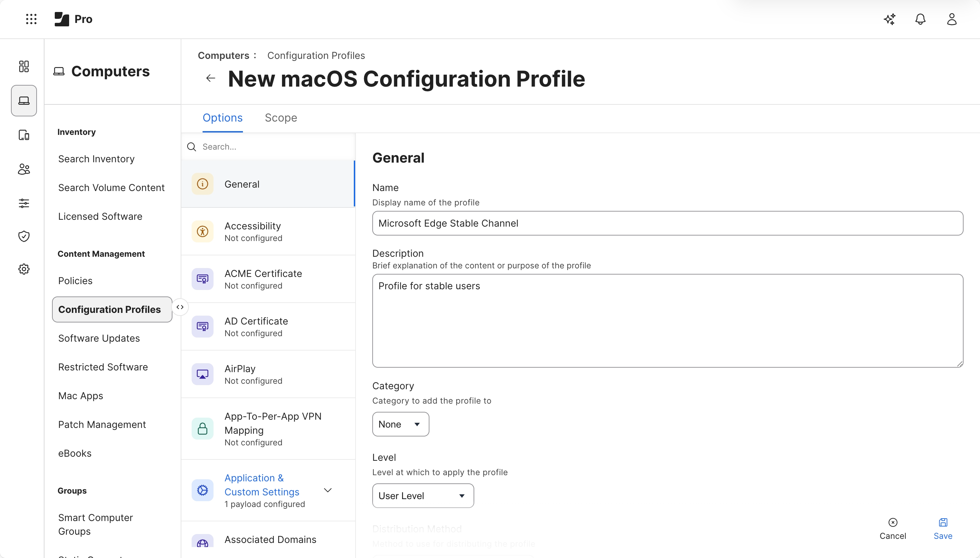Open the Category dropdown set to None
This screenshot has width=980, height=558.
(400, 424)
